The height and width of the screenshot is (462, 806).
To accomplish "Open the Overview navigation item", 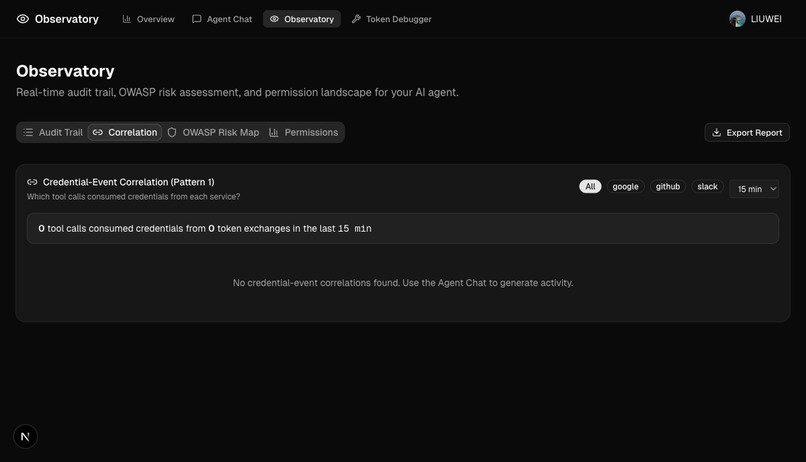I will point(149,19).
